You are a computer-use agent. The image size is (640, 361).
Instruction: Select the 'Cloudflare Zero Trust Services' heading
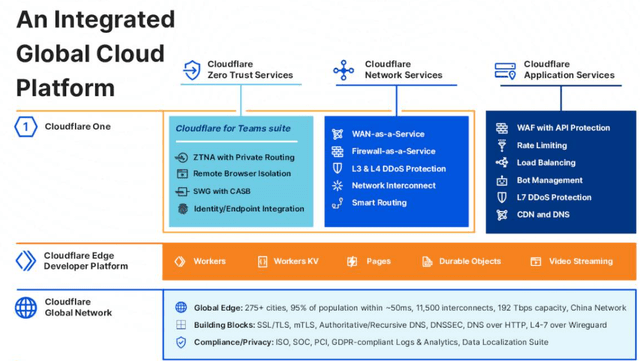(x=250, y=69)
